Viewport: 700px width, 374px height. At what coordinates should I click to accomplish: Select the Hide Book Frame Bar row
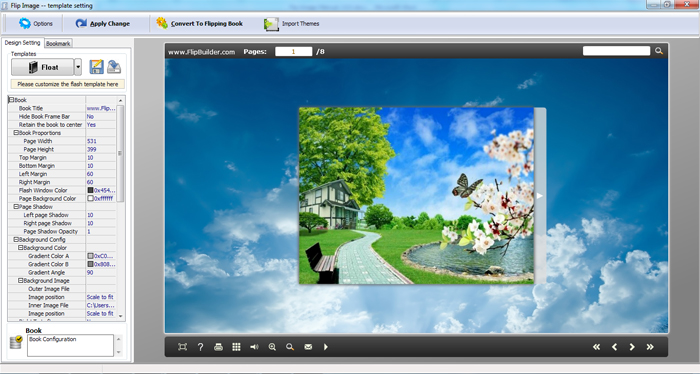tap(62, 116)
